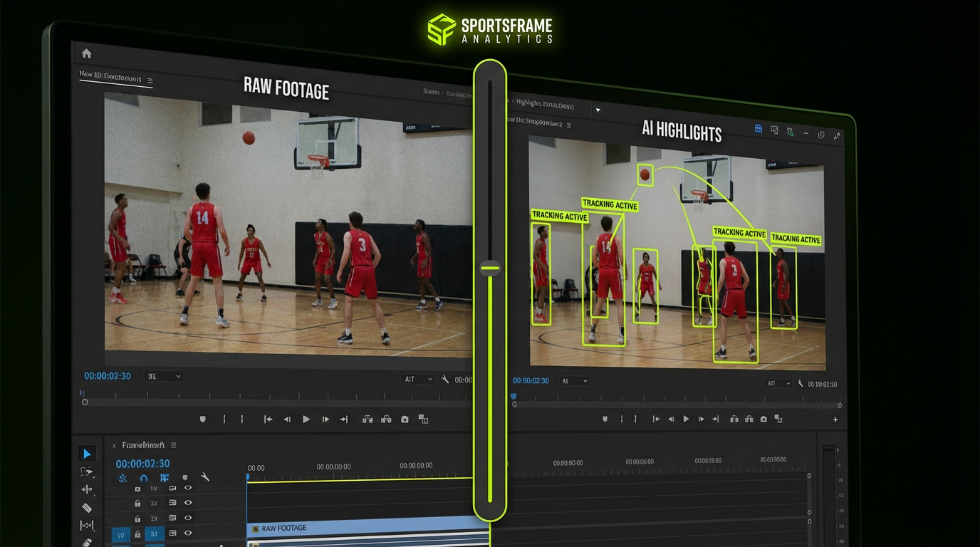Open left monitor zoom level dropdown
Viewport: 980px width, 547px height.
(164, 376)
